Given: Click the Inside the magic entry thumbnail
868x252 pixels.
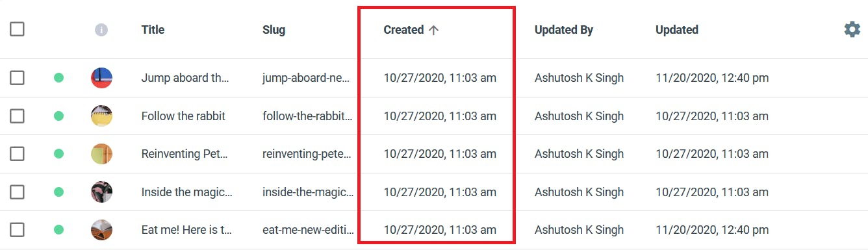Looking at the screenshot, I should point(101,192).
